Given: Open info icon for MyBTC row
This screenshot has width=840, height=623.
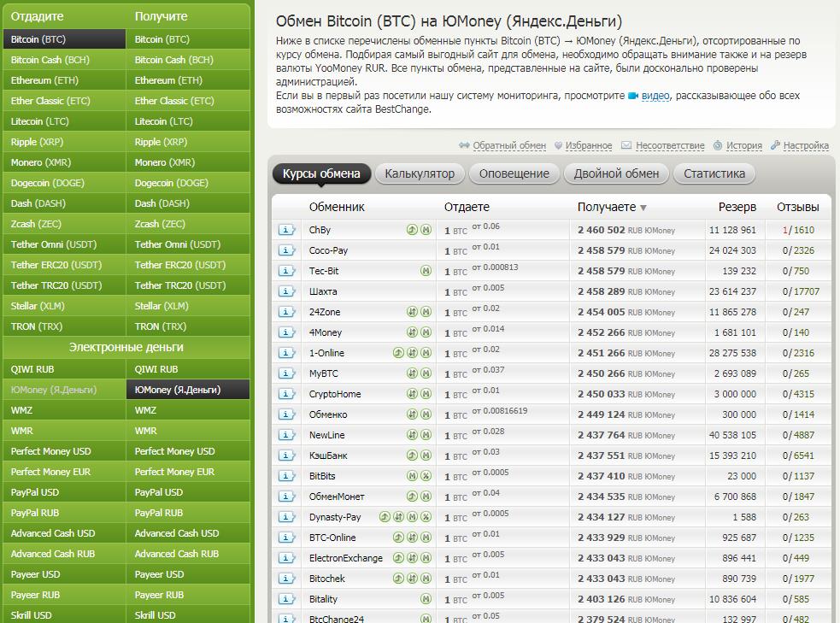Looking at the screenshot, I should tap(286, 373).
